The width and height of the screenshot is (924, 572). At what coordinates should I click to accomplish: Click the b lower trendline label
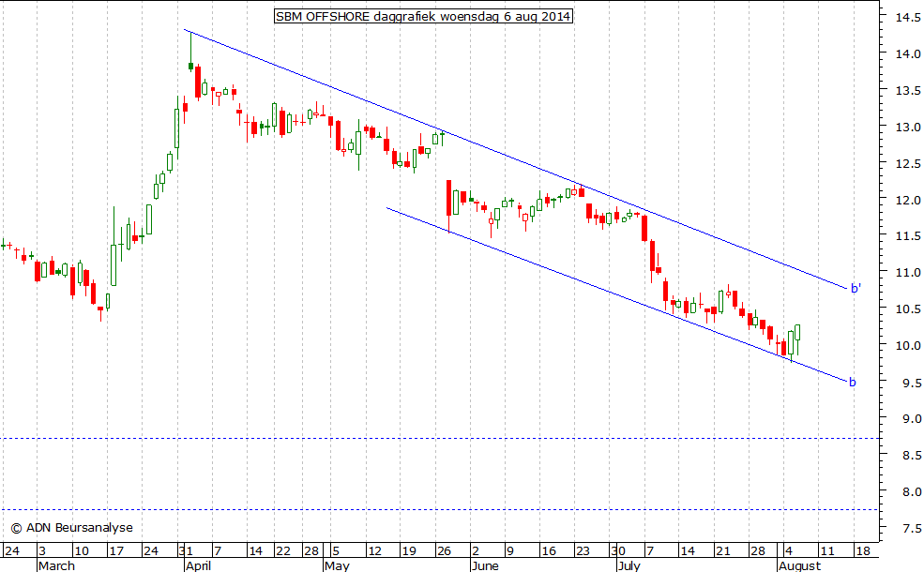point(852,382)
